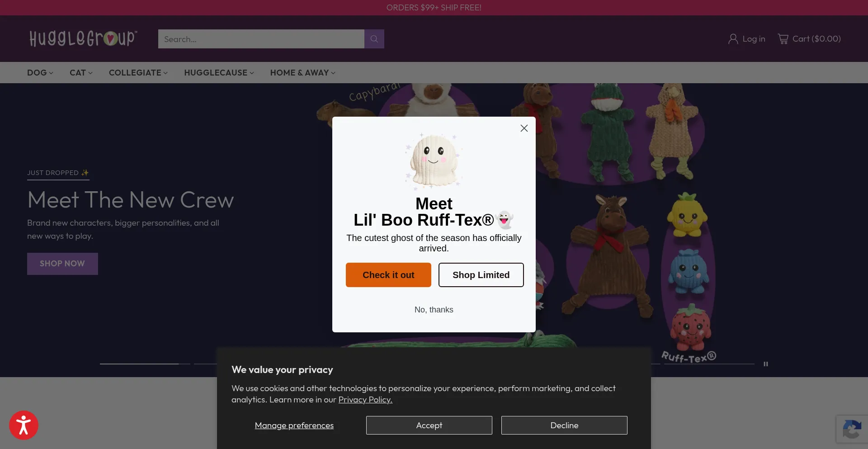Accept the cookie privacy notice
Screen dimensions: 868x449
click(x=429, y=425)
